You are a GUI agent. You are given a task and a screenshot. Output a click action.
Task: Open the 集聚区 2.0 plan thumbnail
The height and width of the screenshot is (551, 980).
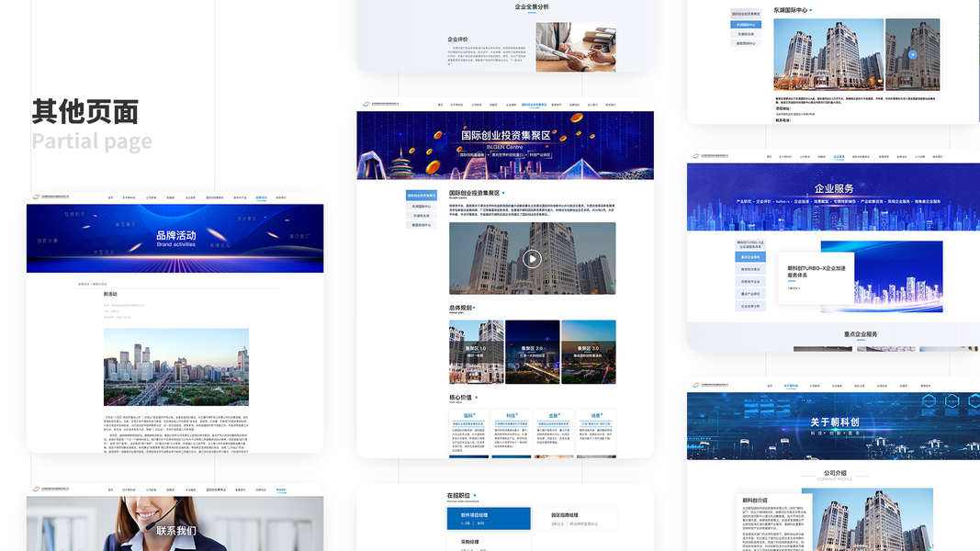[x=533, y=352]
